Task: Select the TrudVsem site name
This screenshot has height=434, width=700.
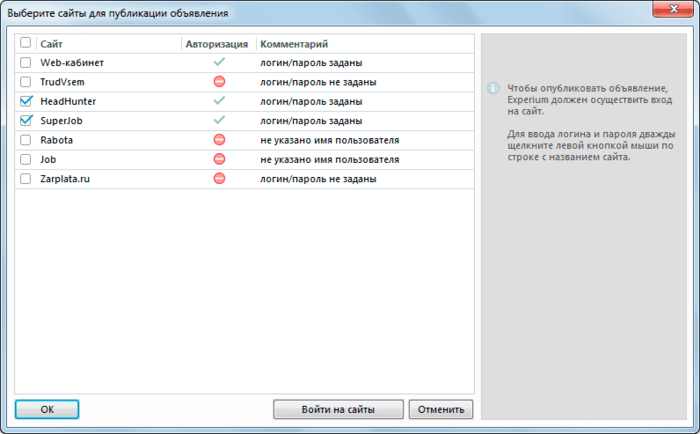Action: click(62, 82)
